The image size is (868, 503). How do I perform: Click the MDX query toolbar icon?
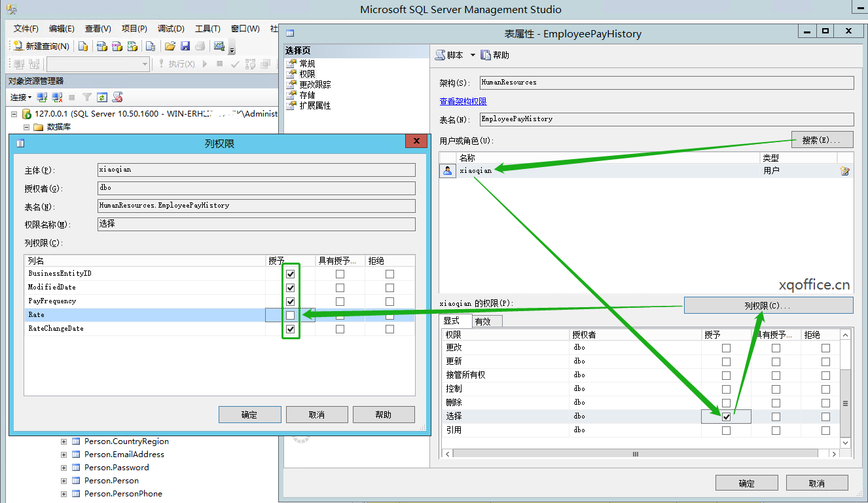101,46
